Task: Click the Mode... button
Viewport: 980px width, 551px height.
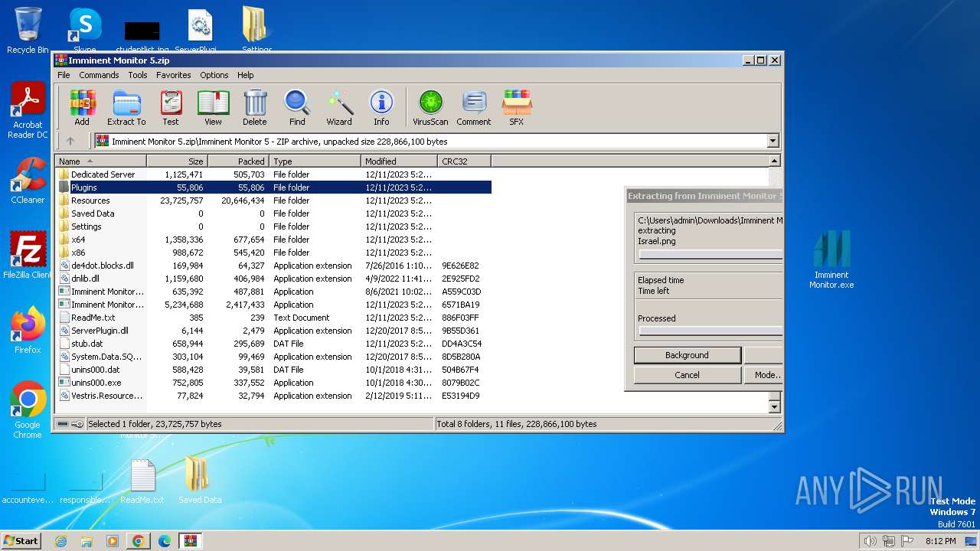Action: pos(763,375)
